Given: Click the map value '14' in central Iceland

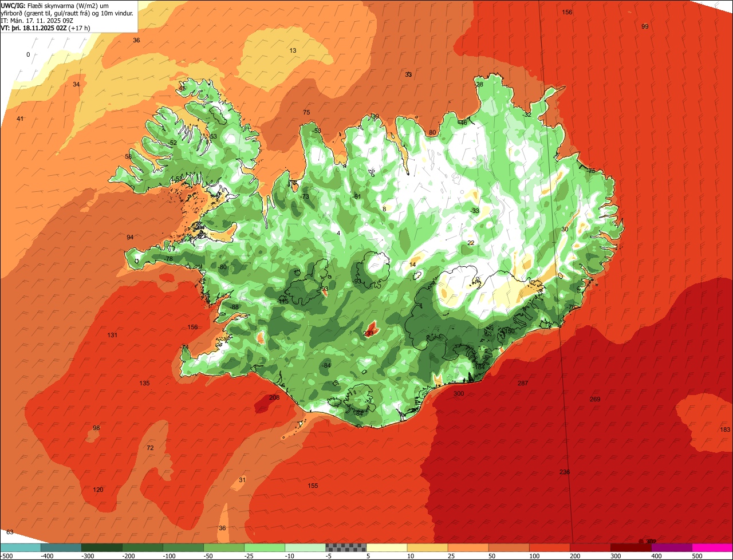Looking at the screenshot, I should pyautogui.click(x=412, y=265).
